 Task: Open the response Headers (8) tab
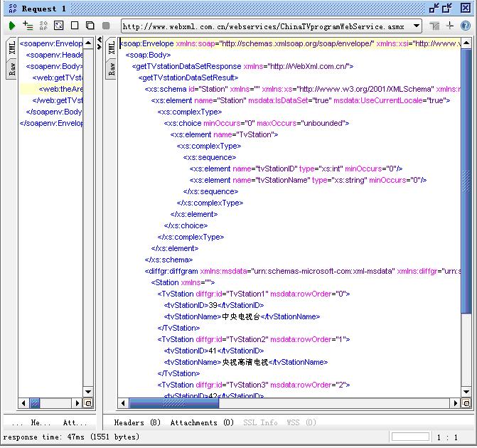[137, 422]
